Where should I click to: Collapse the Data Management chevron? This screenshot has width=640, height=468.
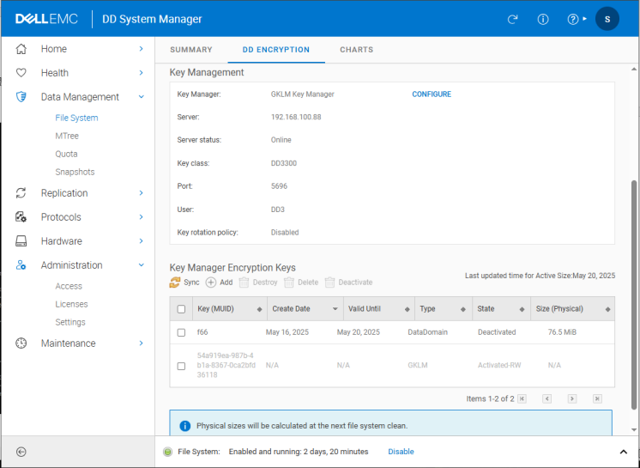[x=141, y=97]
